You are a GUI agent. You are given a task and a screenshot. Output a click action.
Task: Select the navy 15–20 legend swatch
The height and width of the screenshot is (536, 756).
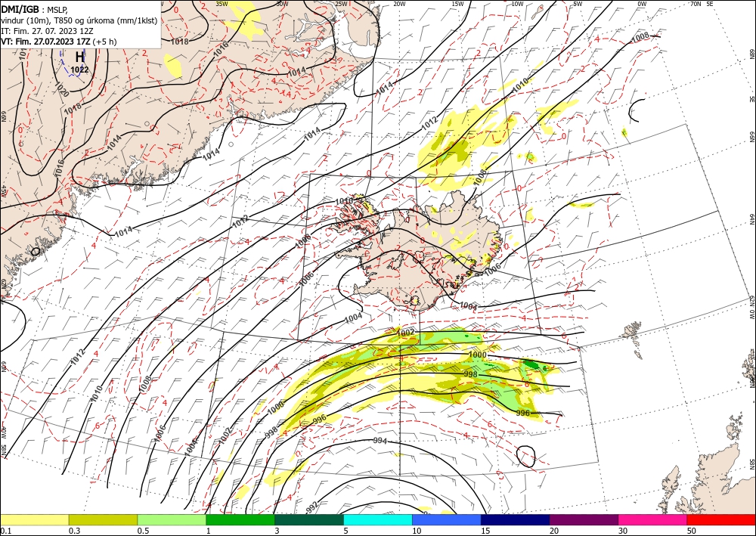(515, 519)
